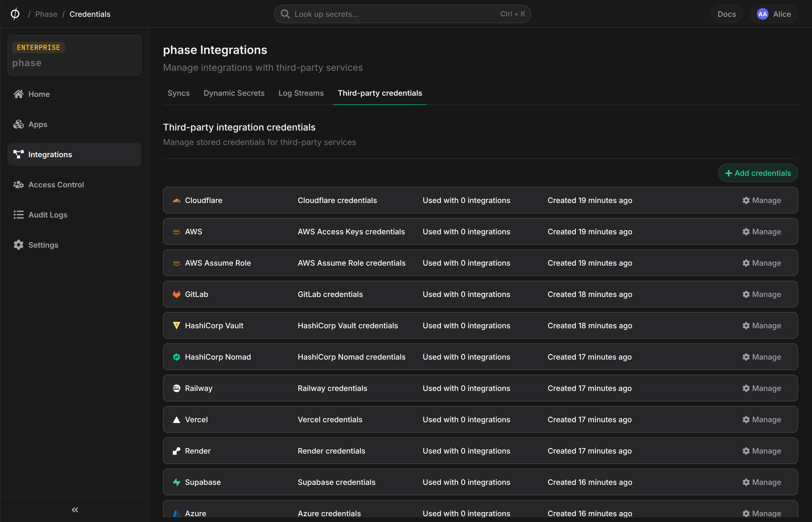
Task: Open Audit Logs in sidebar
Action: [x=74, y=215]
